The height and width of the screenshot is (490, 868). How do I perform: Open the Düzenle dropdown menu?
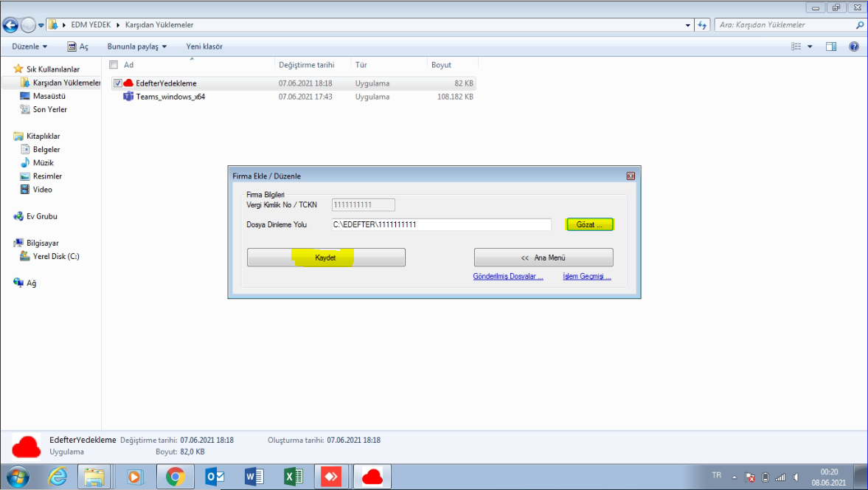click(x=29, y=46)
